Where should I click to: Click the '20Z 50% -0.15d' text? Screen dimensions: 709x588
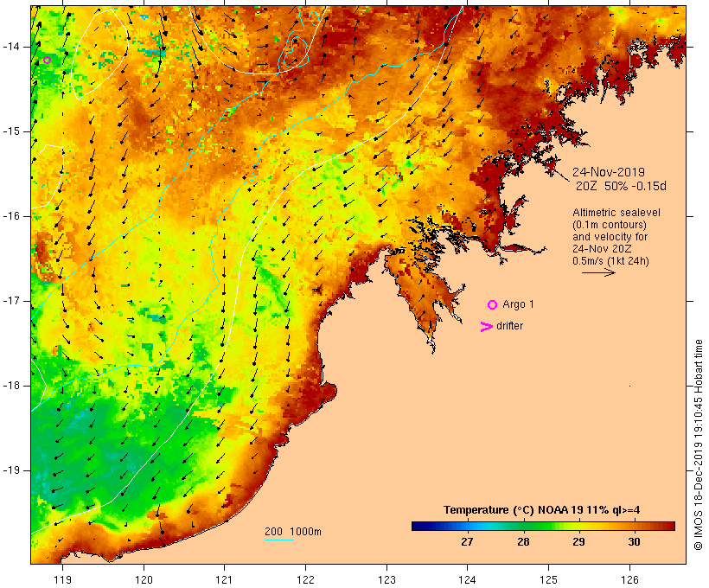point(621,187)
